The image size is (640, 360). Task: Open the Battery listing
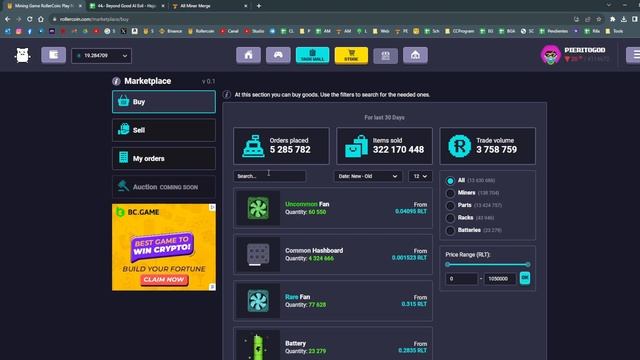click(333, 344)
